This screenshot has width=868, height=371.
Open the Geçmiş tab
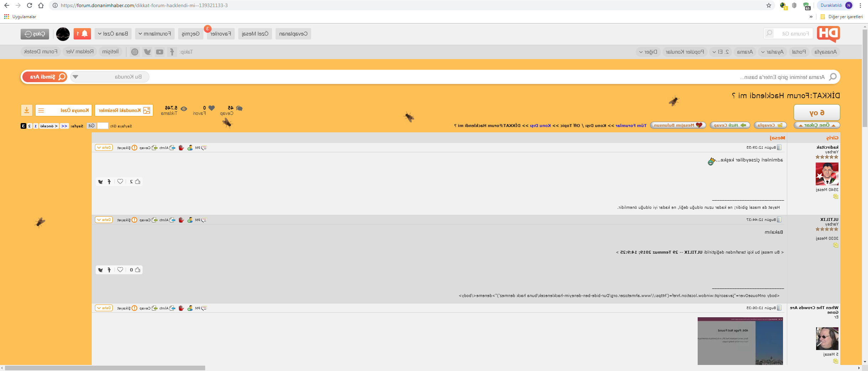pos(191,34)
